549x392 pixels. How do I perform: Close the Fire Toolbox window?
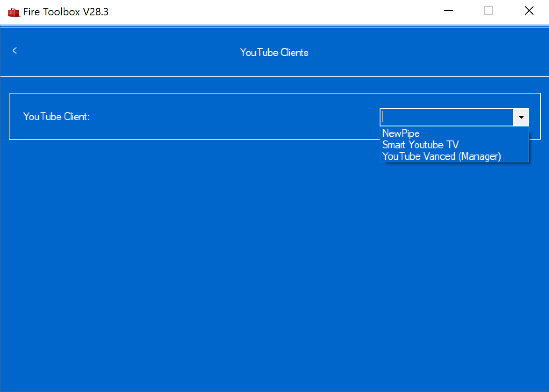click(529, 11)
